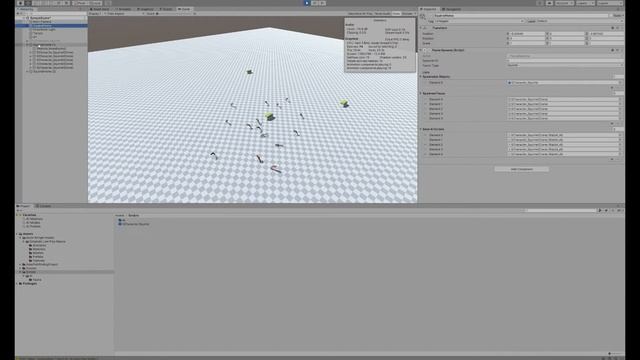
Task: Start Play mode with the Play button
Action: 307,3
